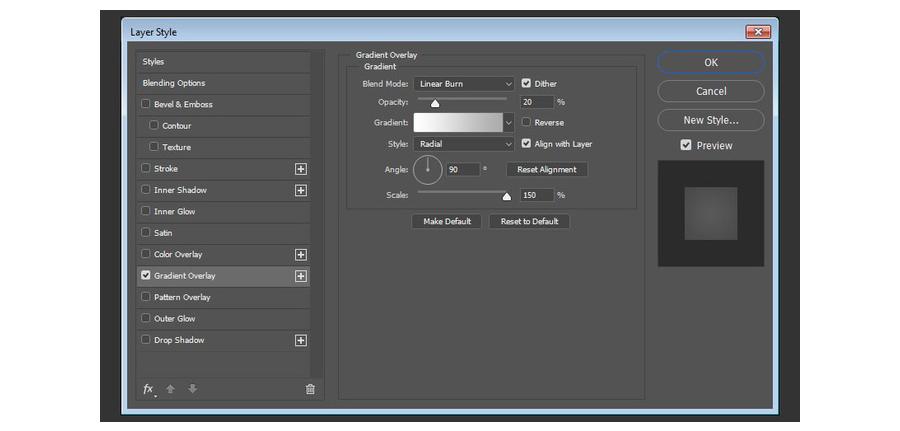This screenshot has width=900, height=431.
Task: Toggle the Preview checkbox
Action: 686,145
